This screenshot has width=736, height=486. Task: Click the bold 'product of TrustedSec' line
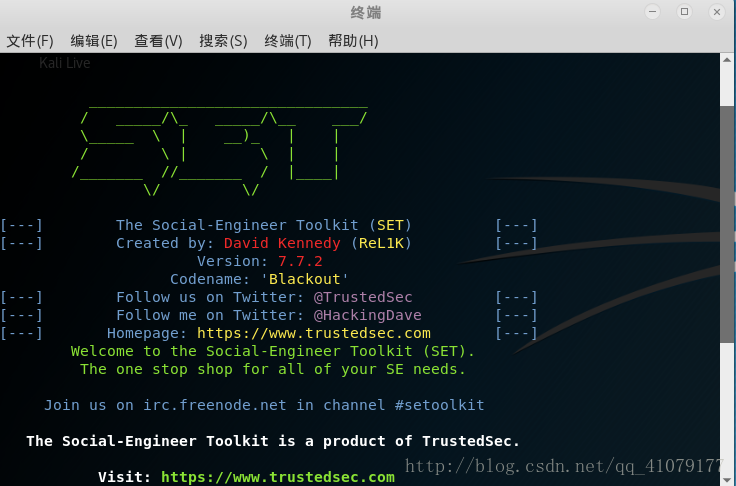click(273, 441)
